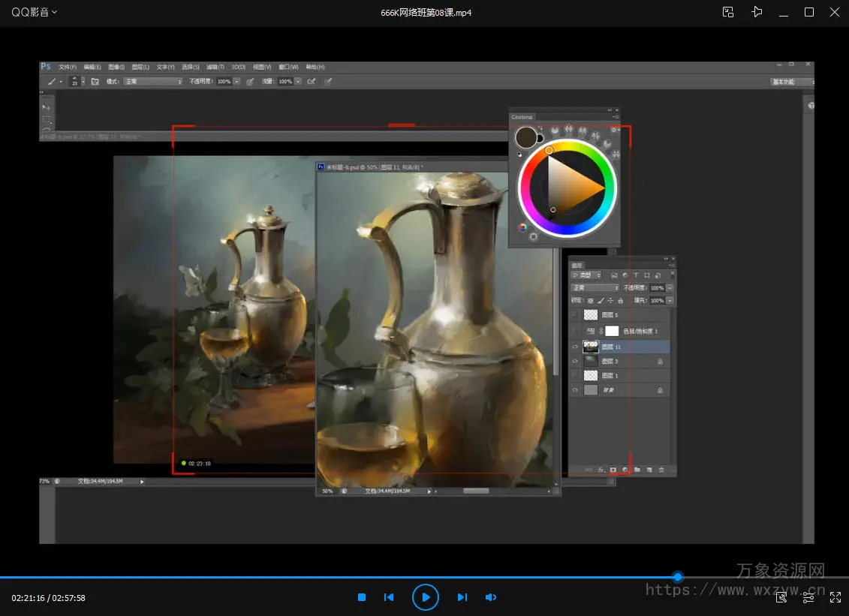Open the brush 模式 dropdown in options bar
The width and height of the screenshot is (849, 616).
coord(153,81)
